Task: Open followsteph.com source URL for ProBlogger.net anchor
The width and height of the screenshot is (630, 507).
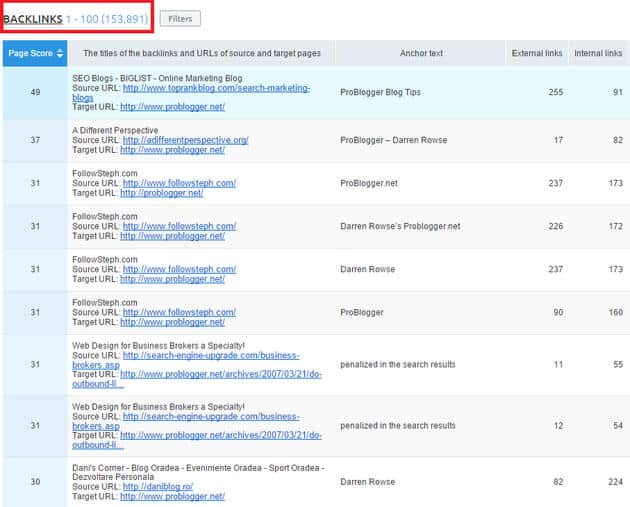Action: tap(179, 183)
